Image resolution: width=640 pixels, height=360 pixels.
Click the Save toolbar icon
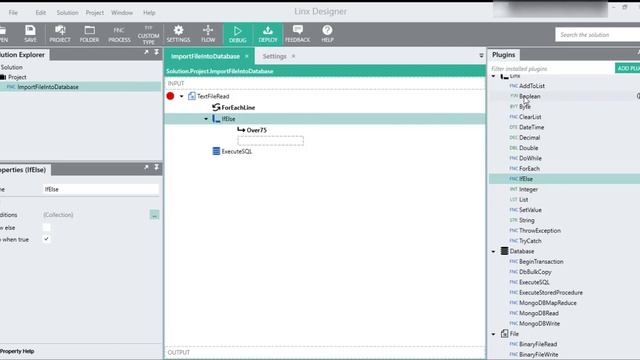coord(30,34)
